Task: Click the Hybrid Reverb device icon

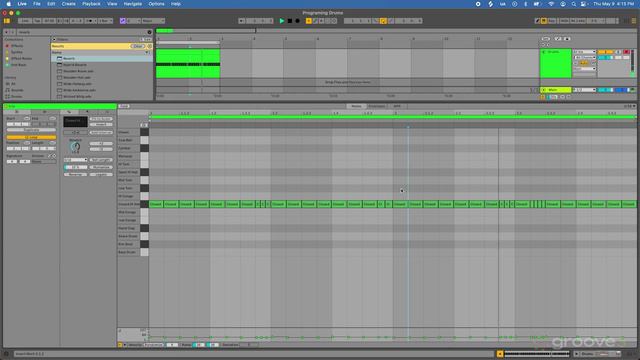Action: pyautogui.click(x=60, y=64)
